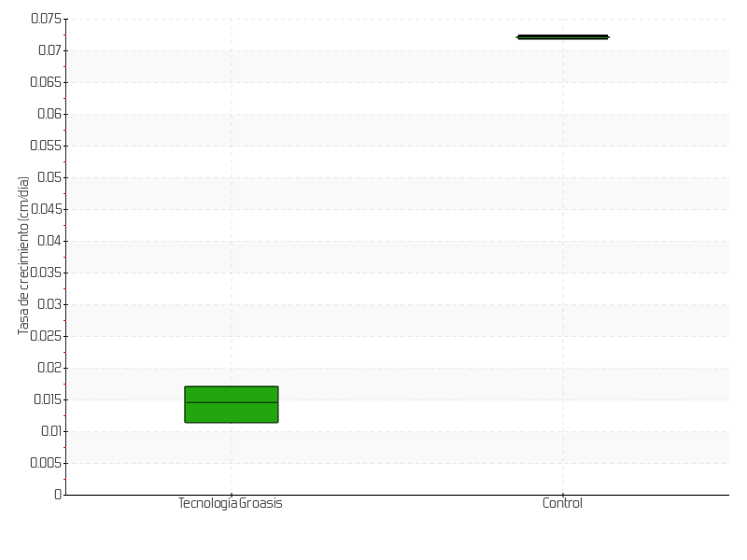Click the Tecnología Groasis x-axis label

tap(230, 503)
